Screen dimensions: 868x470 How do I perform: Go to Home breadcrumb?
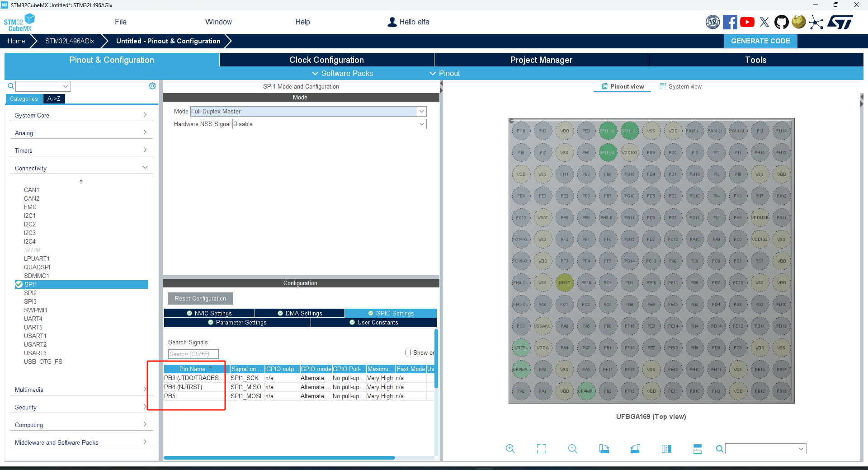coord(16,41)
